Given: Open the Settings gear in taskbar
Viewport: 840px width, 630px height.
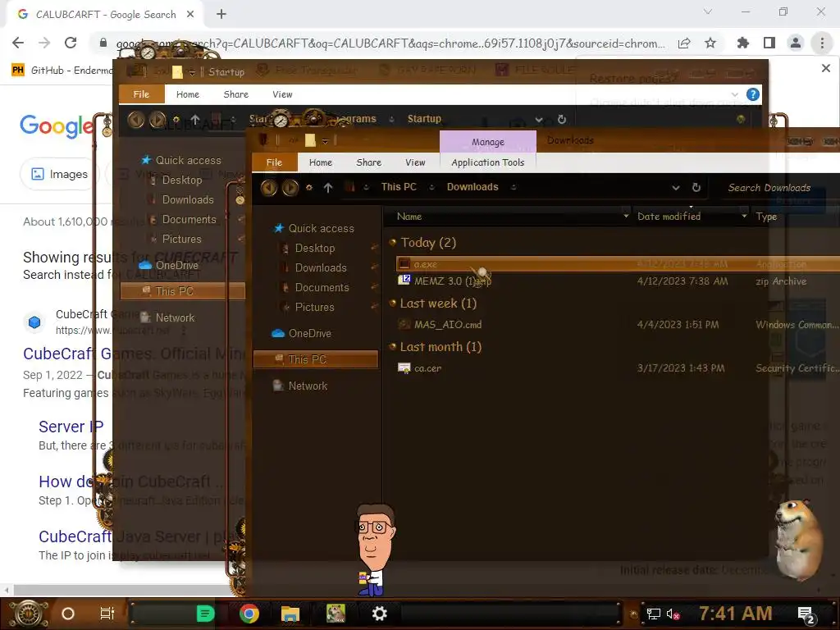Looking at the screenshot, I should (379, 614).
